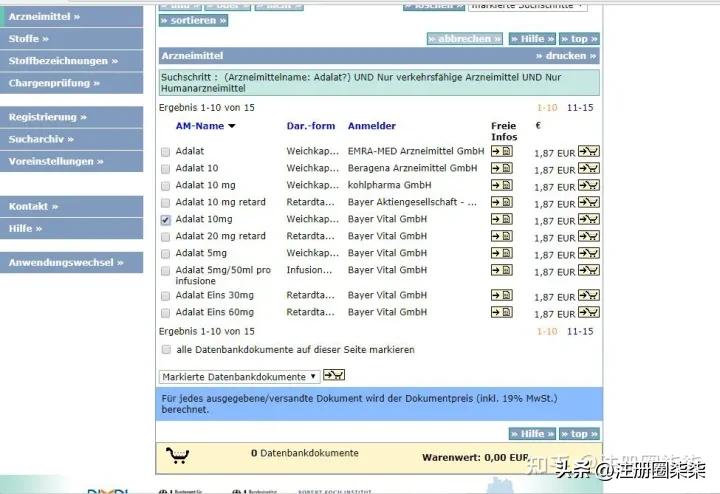The image size is (720, 494).
Task: Add Adalat 10 mg kohlpharma document to cart
Action: click(589, 185)
